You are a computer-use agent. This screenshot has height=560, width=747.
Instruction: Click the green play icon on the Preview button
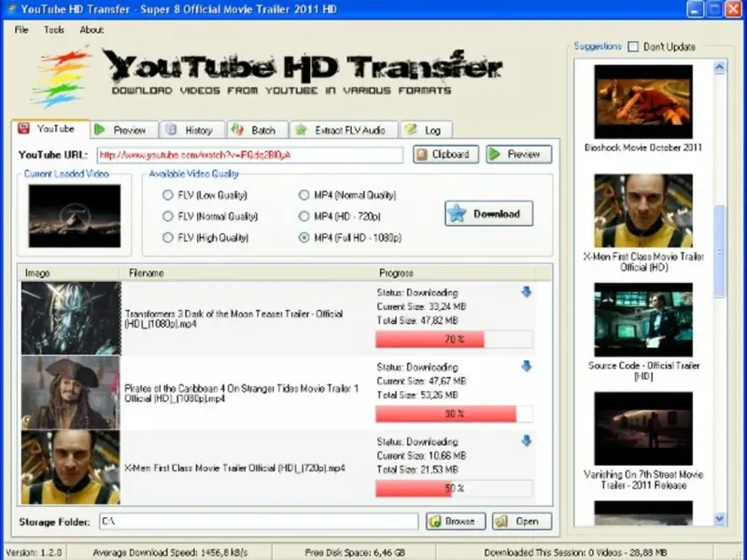495,154
